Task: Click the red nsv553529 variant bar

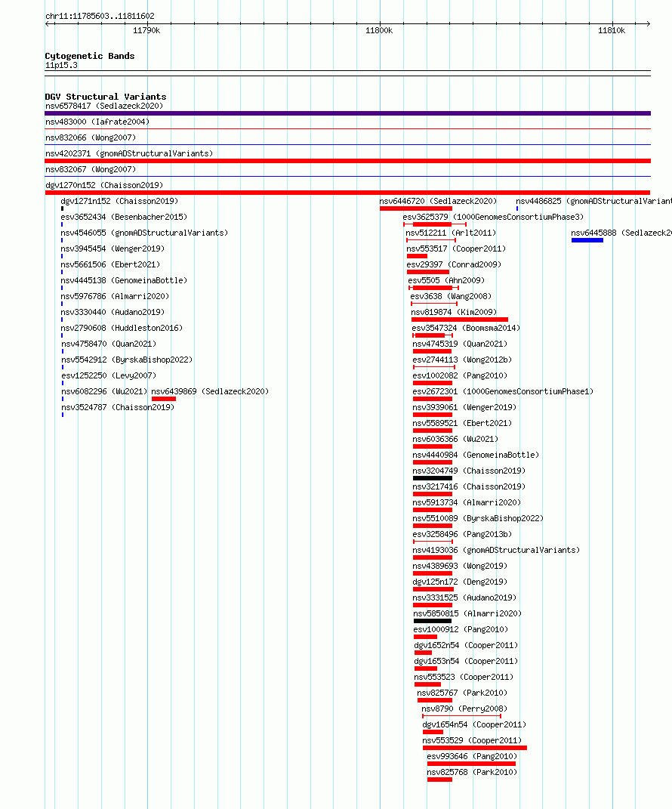Action: [474, 748]
